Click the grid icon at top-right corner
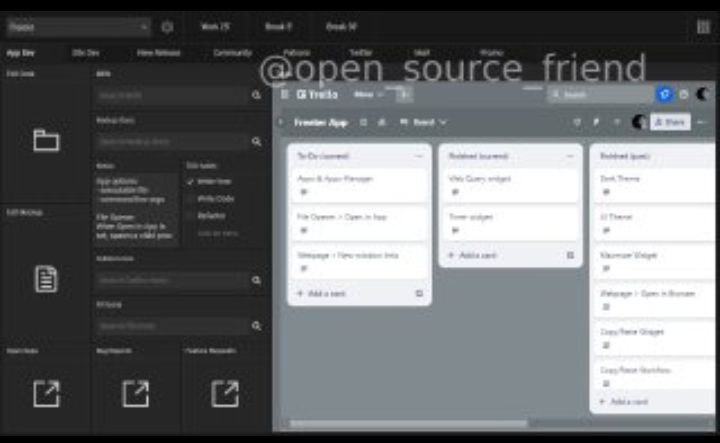720x443 pixels. (x=703, y=27)
